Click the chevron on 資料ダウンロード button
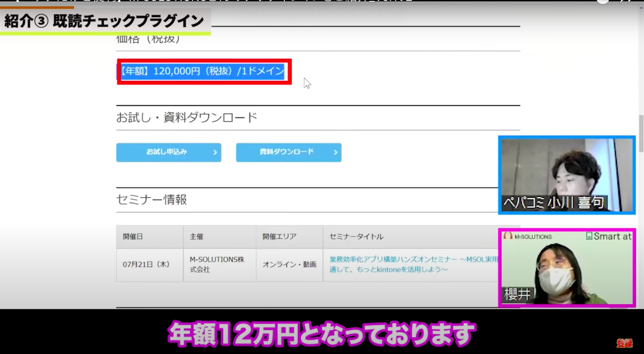This screenshot has height=354, width=644. coord(335,152)
